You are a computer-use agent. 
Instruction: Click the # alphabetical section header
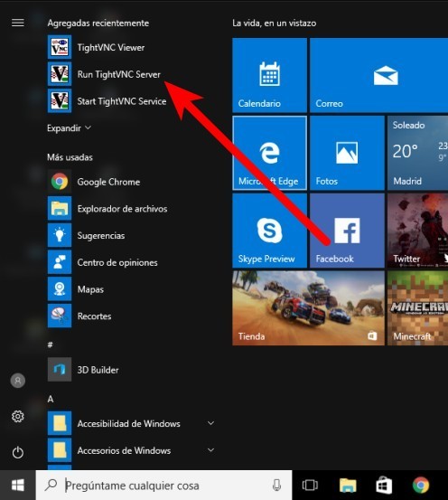point(51,344)
